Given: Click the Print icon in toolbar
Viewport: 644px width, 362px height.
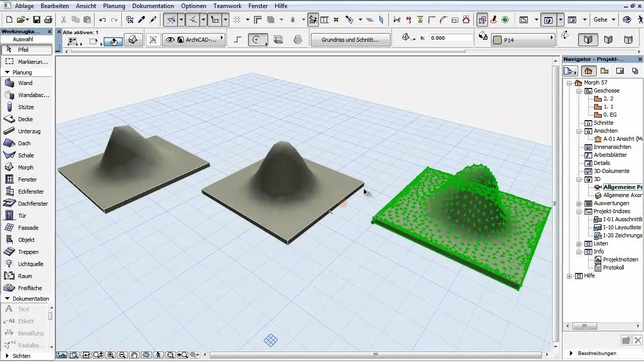Looking at the screenshot, I should pyautogui.click(x=48, y=20).
